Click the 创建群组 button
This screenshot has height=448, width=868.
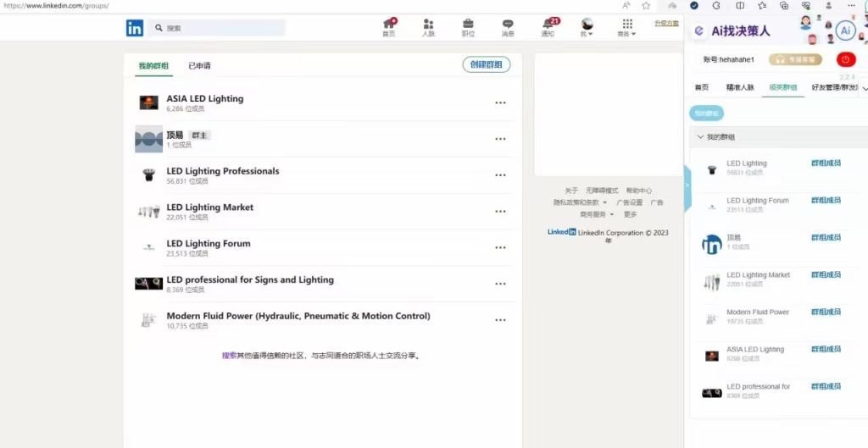click(x=487, y=65)
